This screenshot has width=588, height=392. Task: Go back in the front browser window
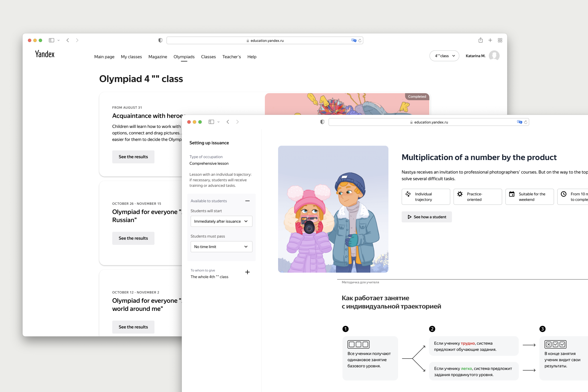pos(228,122)
